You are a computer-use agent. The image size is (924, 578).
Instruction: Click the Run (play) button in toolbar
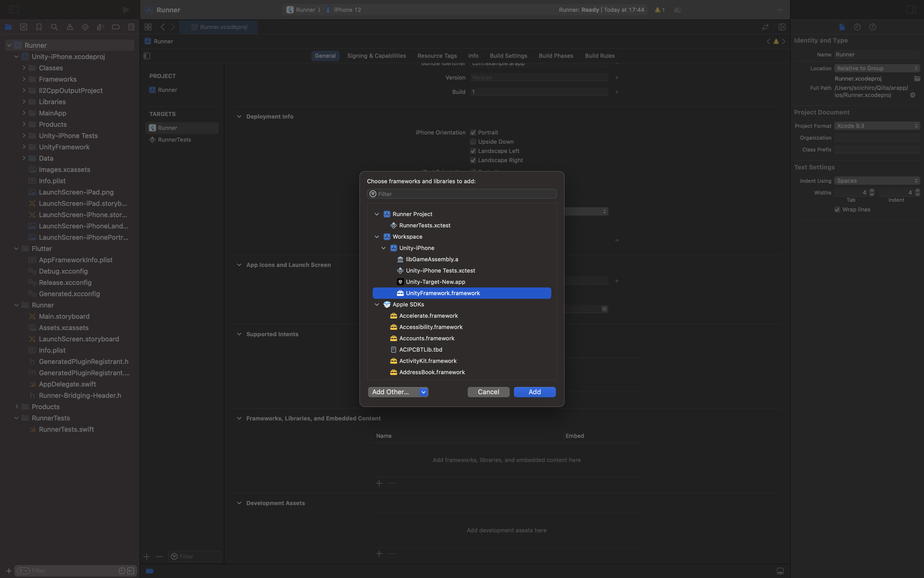click(126, 9)
